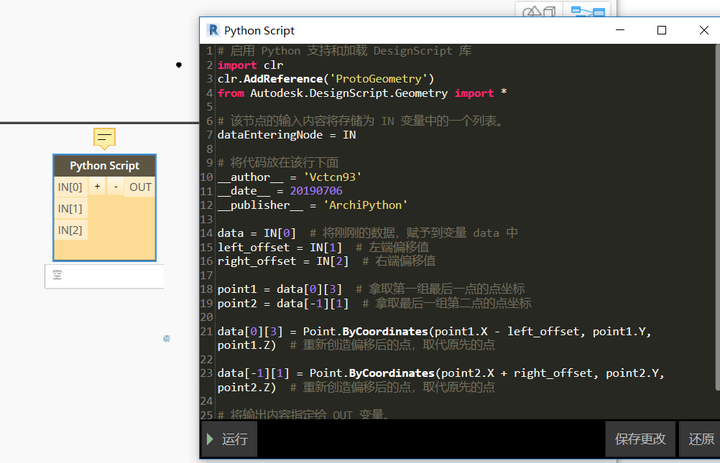
Task: Click line "point2 = data[-1][1]"
Action: click(x=283, y=304)
